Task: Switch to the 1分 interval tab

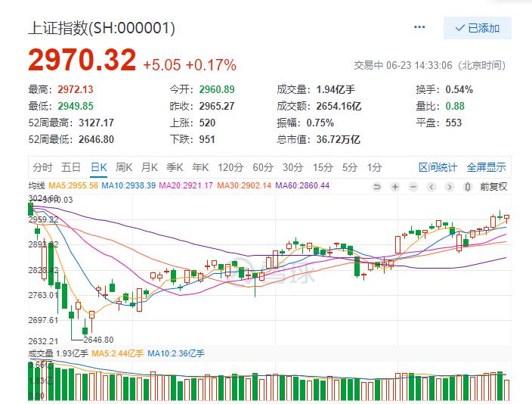Action: pos(374,167)
